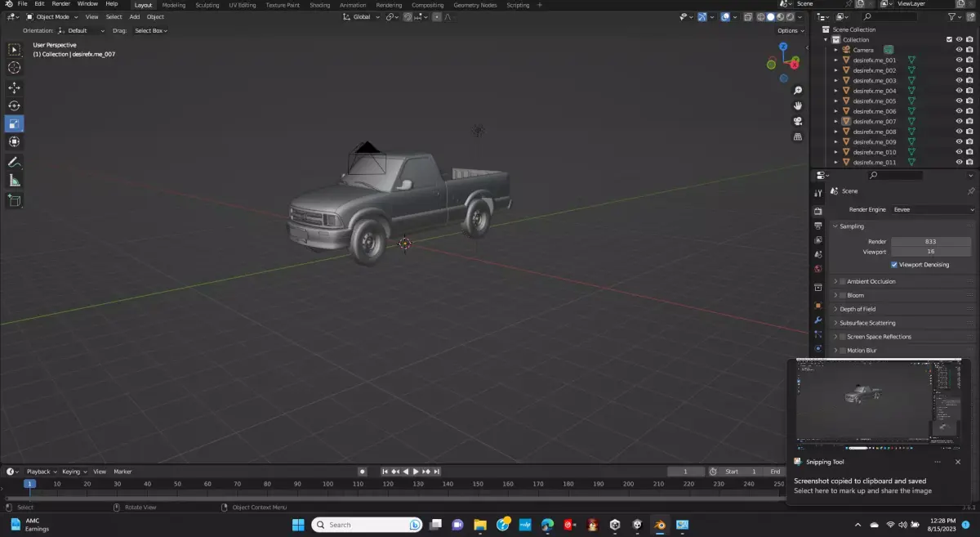Select the Scale tool
Image resolution: width=980 pixels, height=537 pixels.
[x=14, y=123]
